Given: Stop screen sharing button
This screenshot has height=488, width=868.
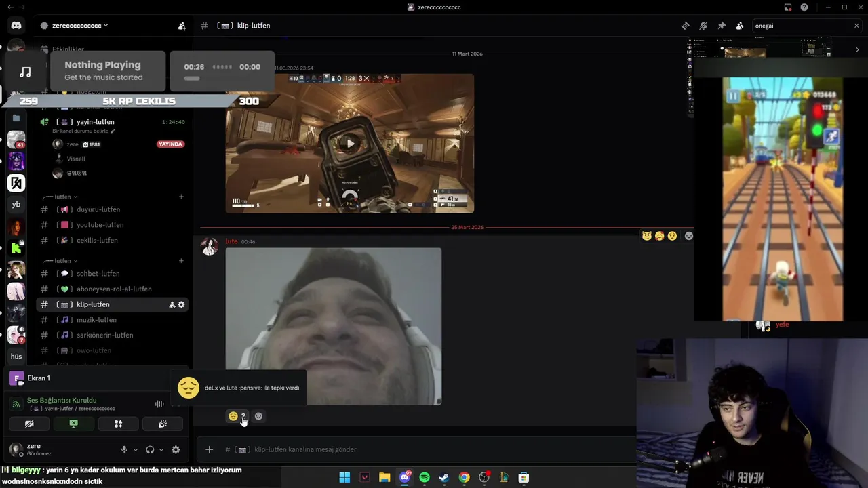Looking at the screenshot, I should 73,424.
